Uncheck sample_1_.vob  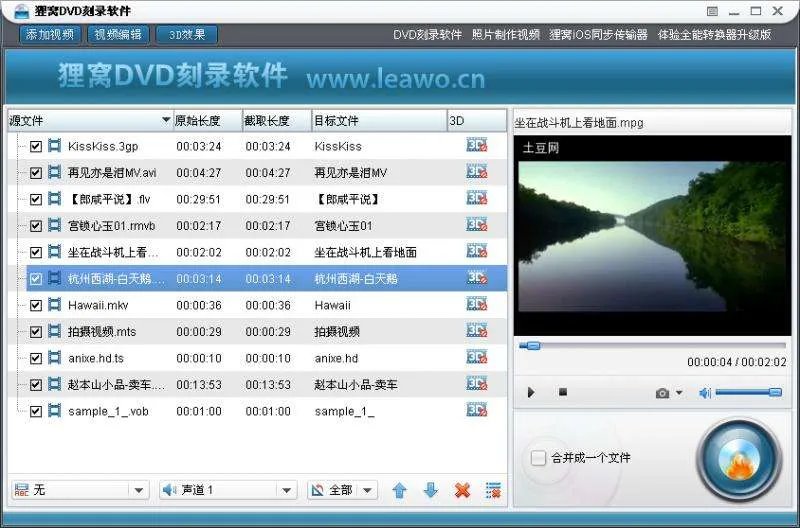point(35,412)
